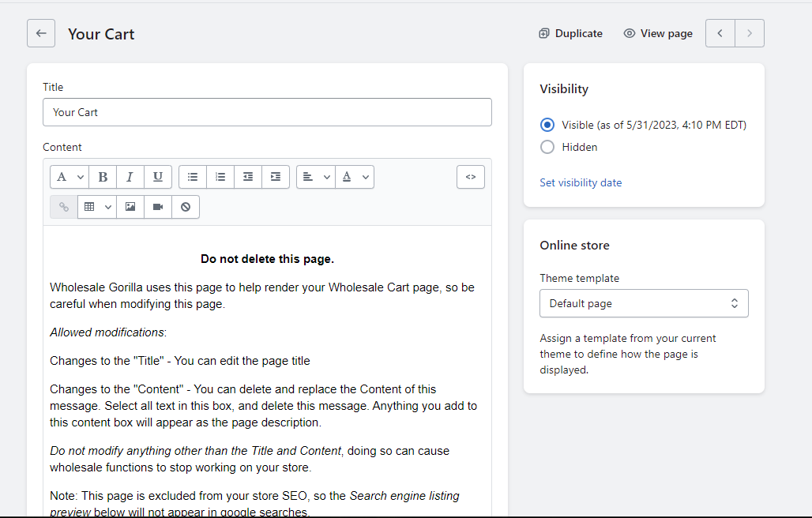Click the indent icon
This screenshot has width=812, height=518.
coord(276,177)
